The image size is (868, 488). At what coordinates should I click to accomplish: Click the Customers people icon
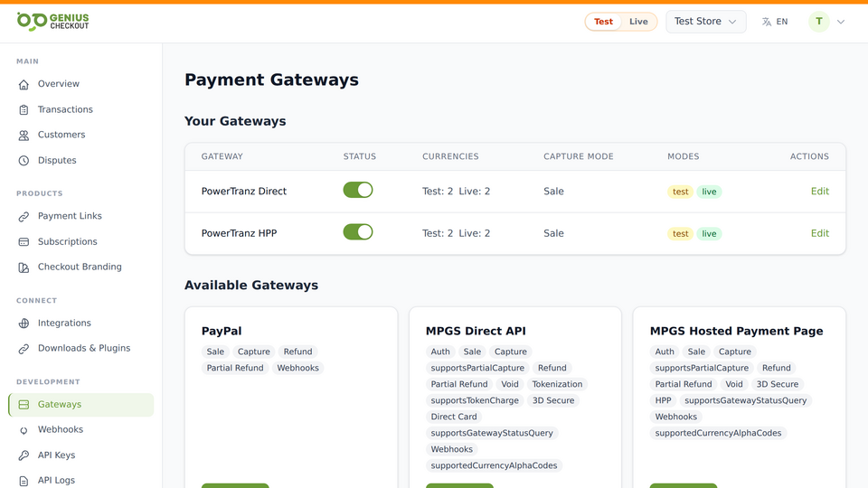[x=24, y=135]
